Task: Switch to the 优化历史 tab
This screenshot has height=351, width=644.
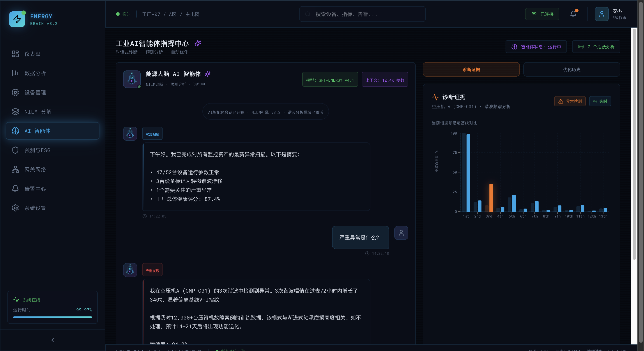Action: [572, 69]
